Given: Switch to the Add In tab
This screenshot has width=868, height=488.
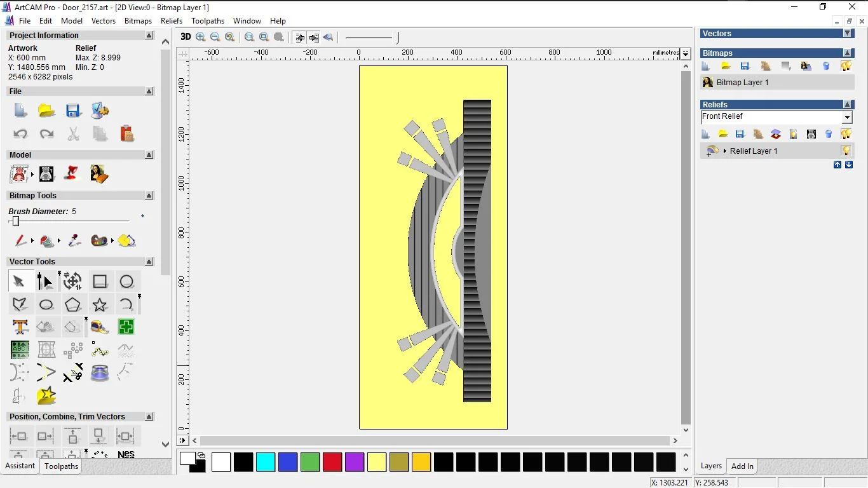Looking at the screenshot, I should 742,466.
